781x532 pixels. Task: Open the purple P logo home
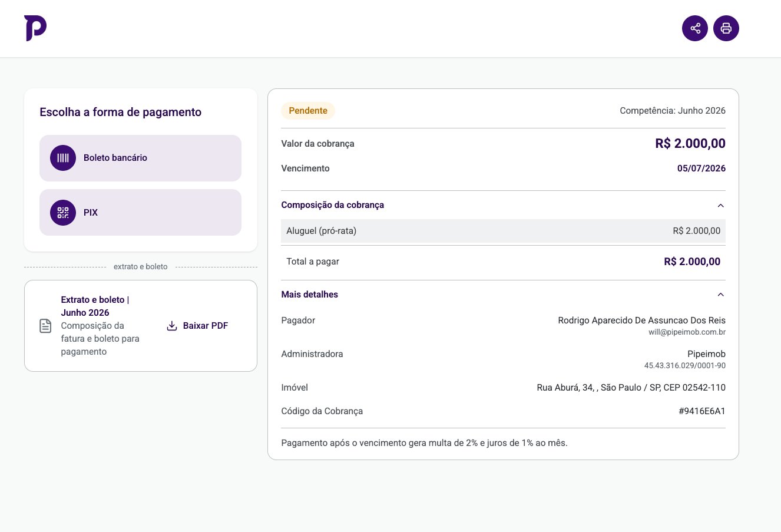(35, 28)
